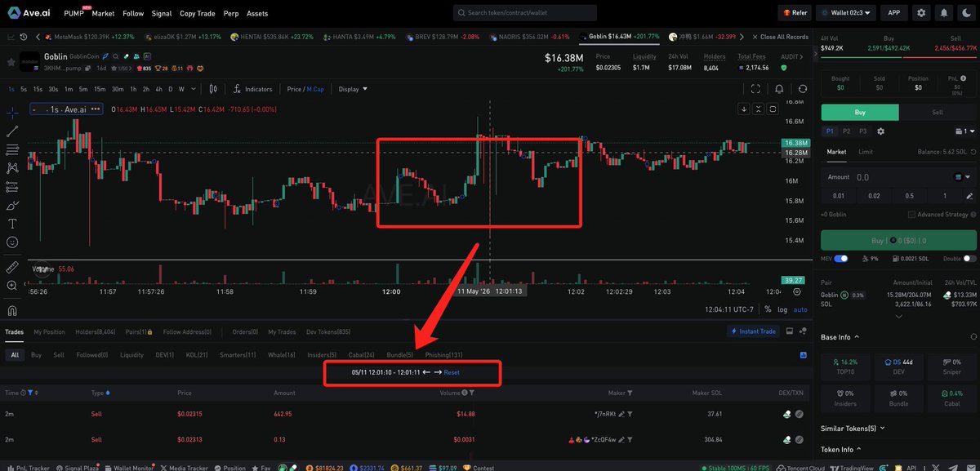Edit quick amounts with the pencil icon
Screen dimensions: 980x471
coord(969,195)
